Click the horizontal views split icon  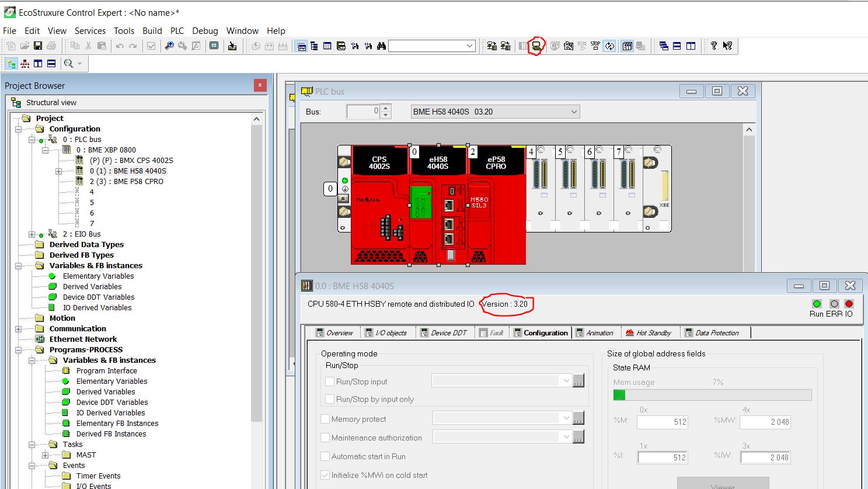pyautogui.click(x=51, y=63)
